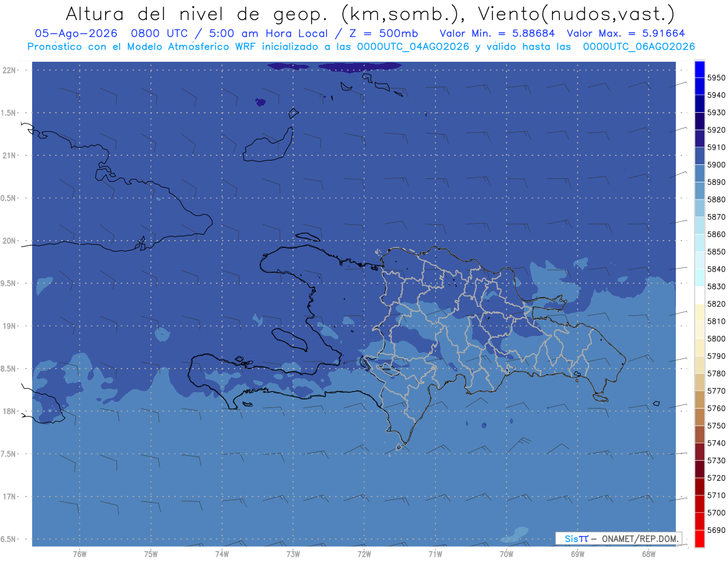Image resolution: width=728 pixels, height=562 pixels.
Task: Click the 5950 legend value
Action: pyautogui.click(x=716, y=78)
